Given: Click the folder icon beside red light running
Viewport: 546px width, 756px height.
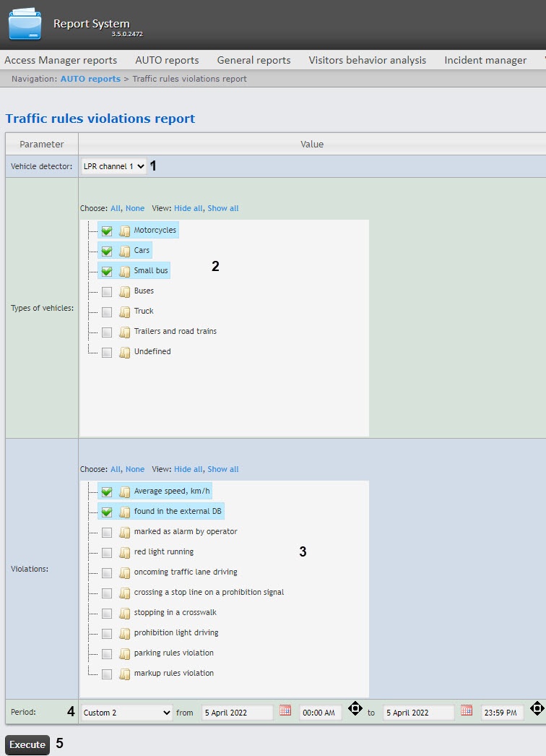Looking at the screenshot, I should coord(124,552).
